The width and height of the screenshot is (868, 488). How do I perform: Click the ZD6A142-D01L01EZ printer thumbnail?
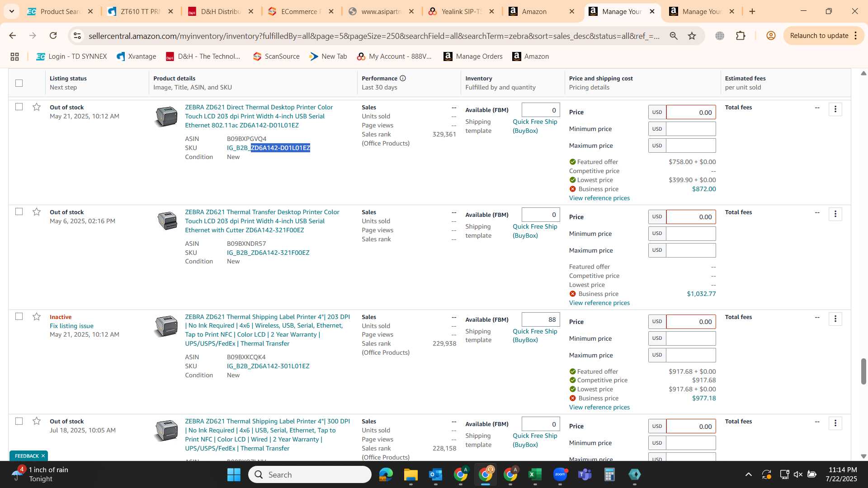pos(166,116)
